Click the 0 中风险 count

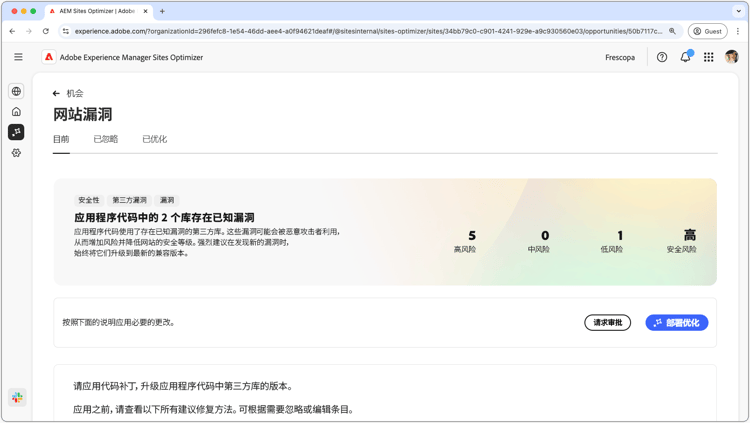click(540, 241)
